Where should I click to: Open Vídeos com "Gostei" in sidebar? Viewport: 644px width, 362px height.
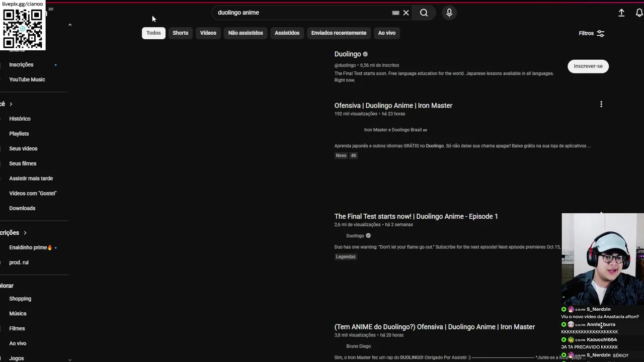coord(33,194)
